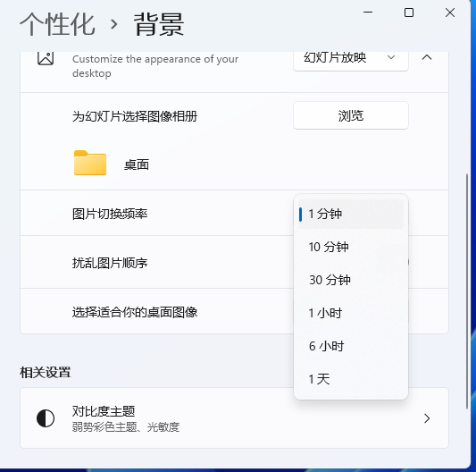476x472 pixels.
Task: Go back to 个性化 via the breadcrumb
Action: 57,24
